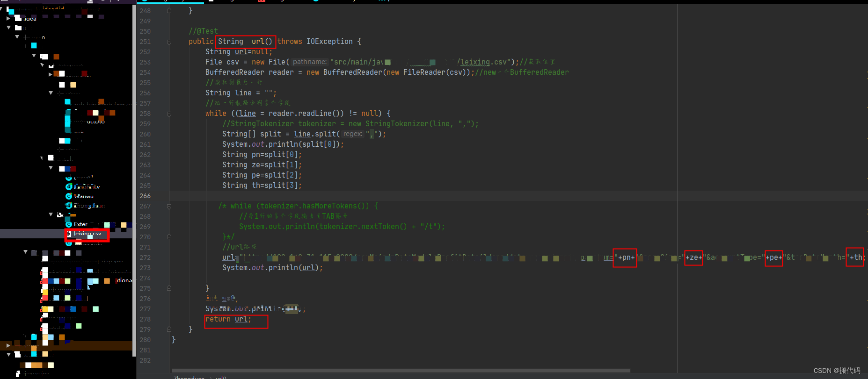Click fold end marker at line 248
Screen dimensions: 868x379
[169, 11]
